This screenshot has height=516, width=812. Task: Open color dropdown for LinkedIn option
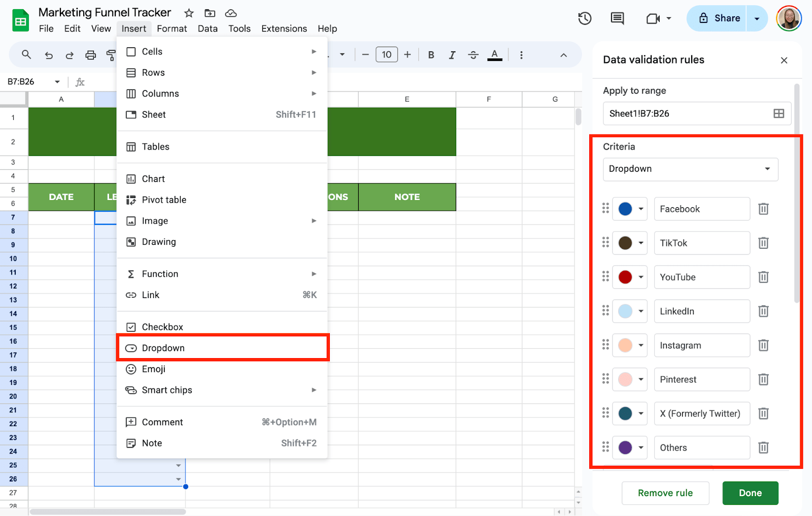tap(630, 311)
